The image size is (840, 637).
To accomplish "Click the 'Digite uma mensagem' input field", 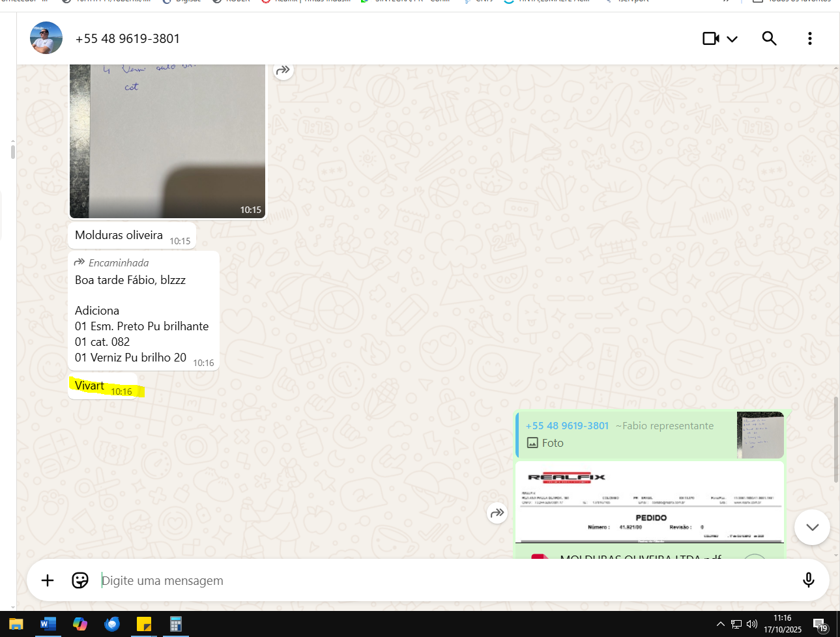I will tap(443, 580).
